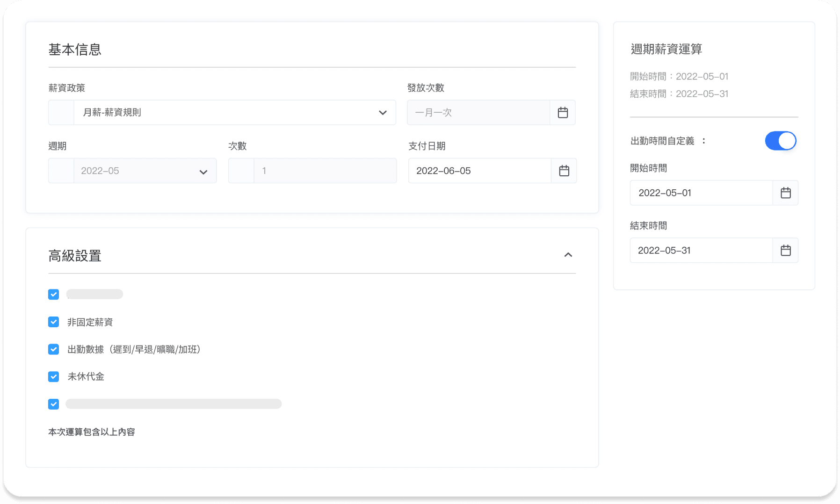
Task: Uncheck the 未休代金 checkbox
Action: [54, 376]
